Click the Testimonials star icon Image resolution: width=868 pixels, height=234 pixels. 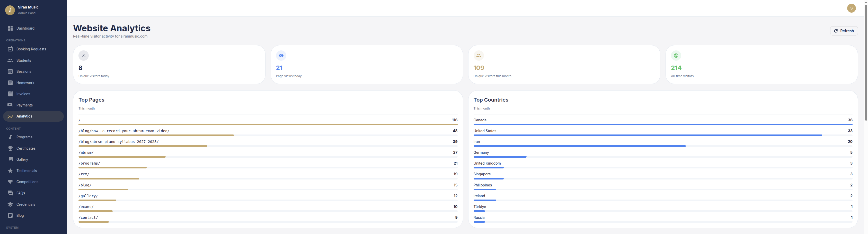click(11, 171)
